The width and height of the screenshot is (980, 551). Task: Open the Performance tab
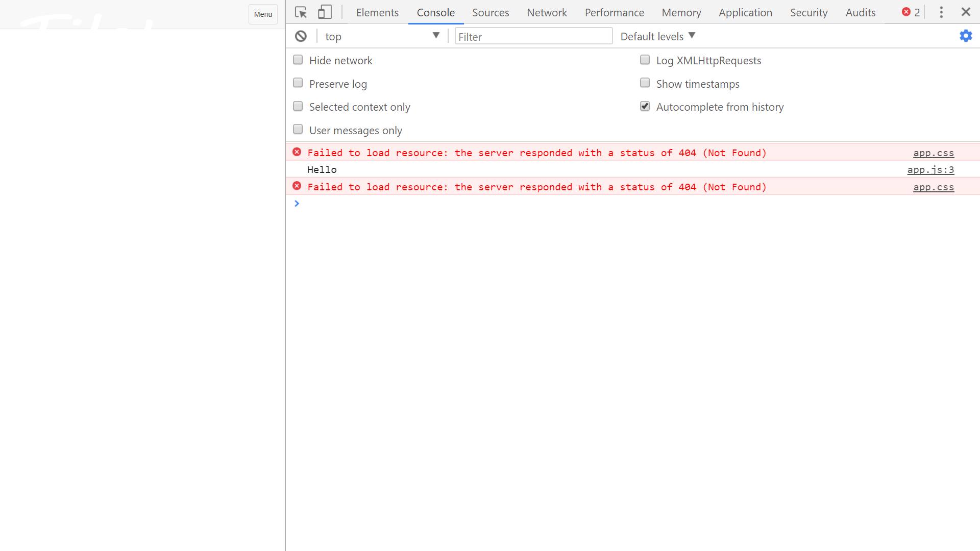[x=615, y=12]
